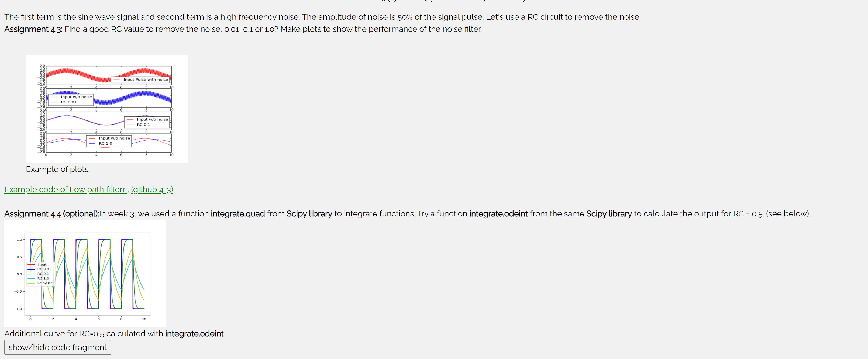Click the Assignment 4.3 heading text

pos(33,29)
